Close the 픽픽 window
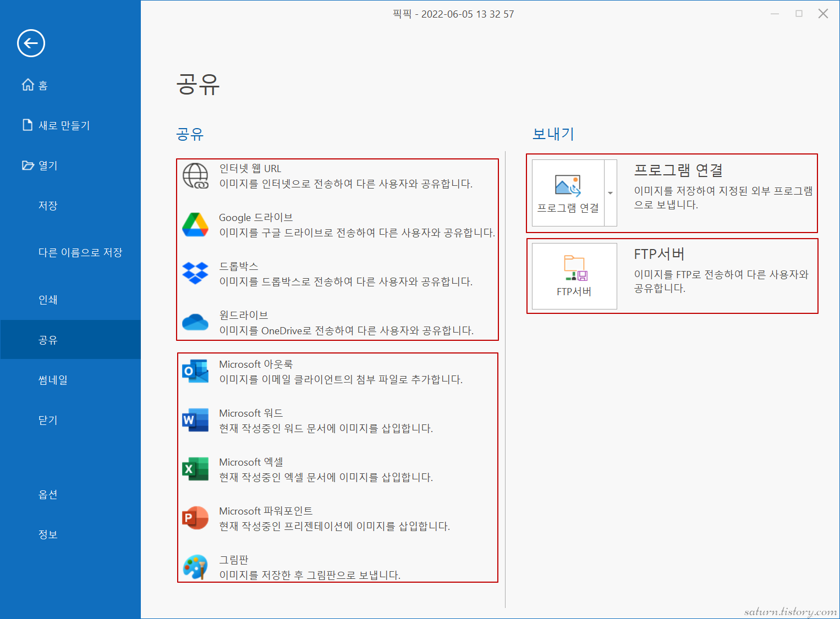 pos(823,14)
